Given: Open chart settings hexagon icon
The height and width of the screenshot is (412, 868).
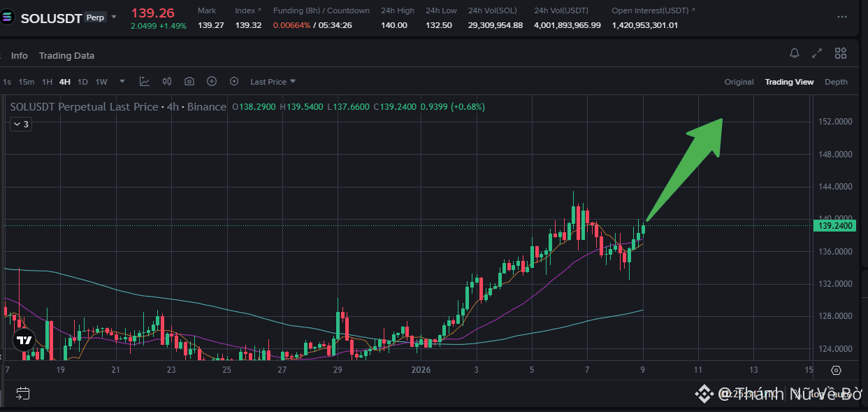Looking at the screenshot, I should (234, 82).
